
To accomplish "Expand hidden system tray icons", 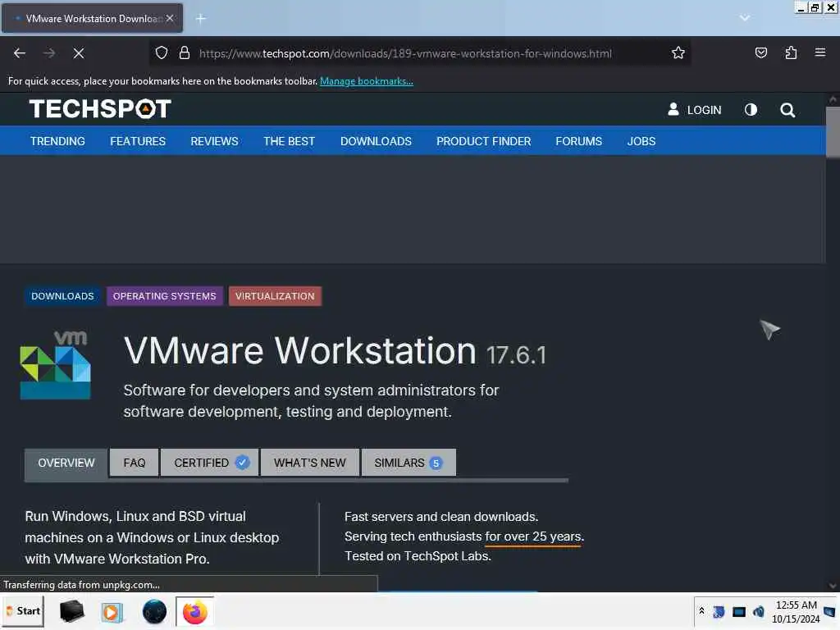I will 701,611.
